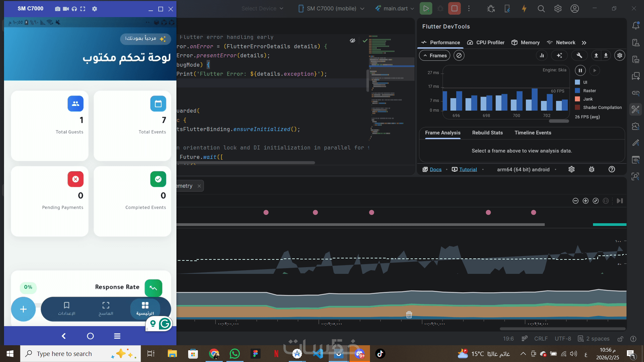Click the Flutter Hot Reload lightning icon
This screenshot has height=362, width=644.
point(524,9)
